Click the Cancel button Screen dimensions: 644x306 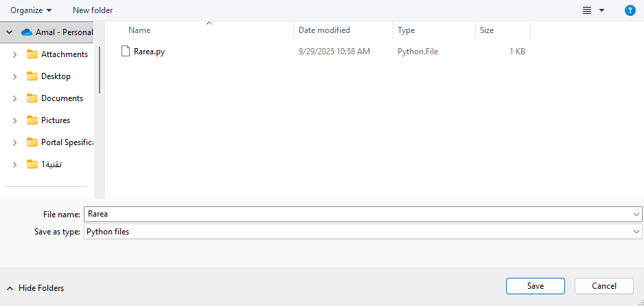(x=604, y=286)
